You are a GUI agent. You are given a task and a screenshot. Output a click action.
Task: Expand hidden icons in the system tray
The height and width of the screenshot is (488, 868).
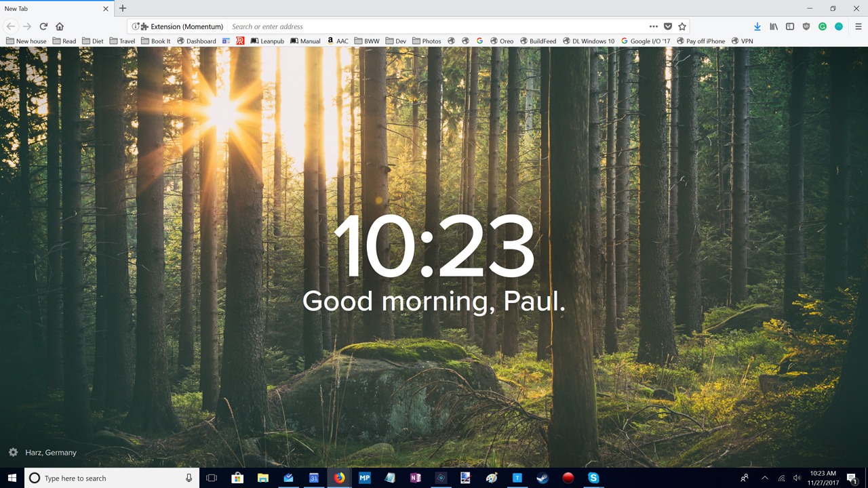[x=764, y=478]
